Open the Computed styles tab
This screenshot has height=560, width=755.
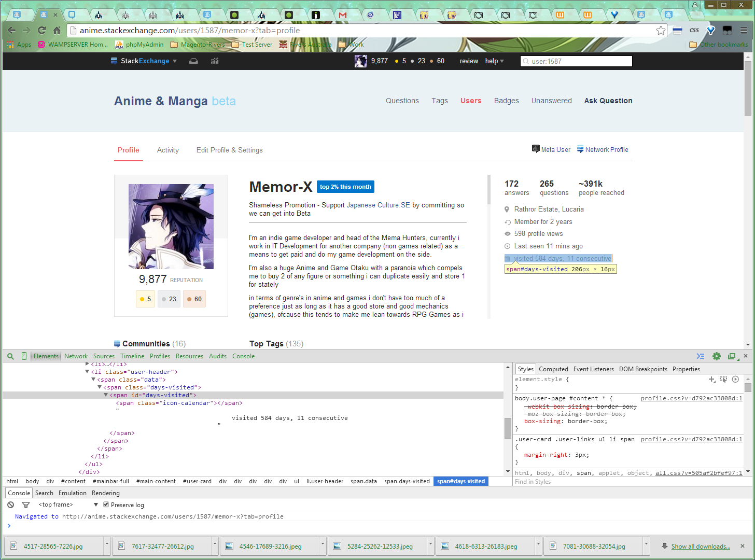coord(553,369)
